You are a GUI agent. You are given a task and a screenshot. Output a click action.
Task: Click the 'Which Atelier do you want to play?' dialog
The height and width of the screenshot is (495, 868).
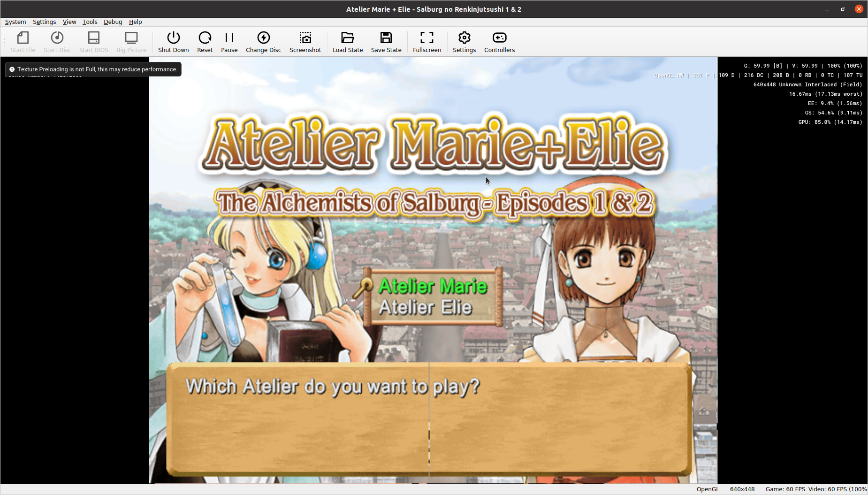click(429, 419)
